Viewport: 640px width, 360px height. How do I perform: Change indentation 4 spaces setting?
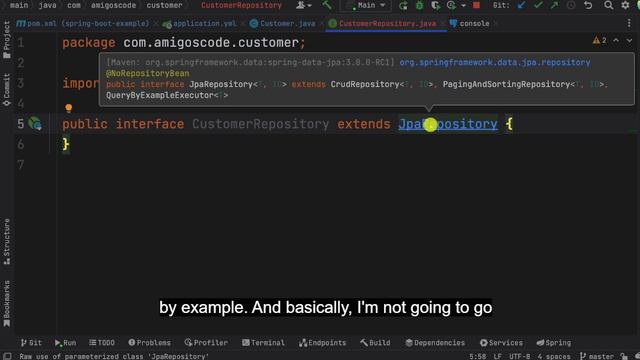click(x=553, y=356)
